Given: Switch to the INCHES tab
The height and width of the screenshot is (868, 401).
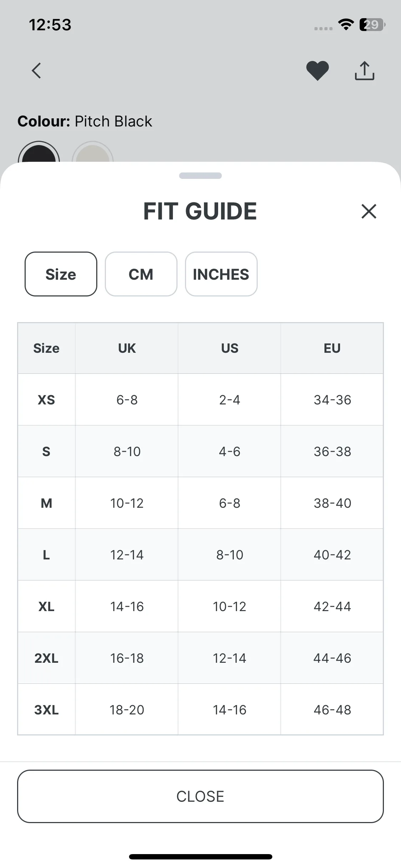Looking at the screenshot, I should (221, 274).
